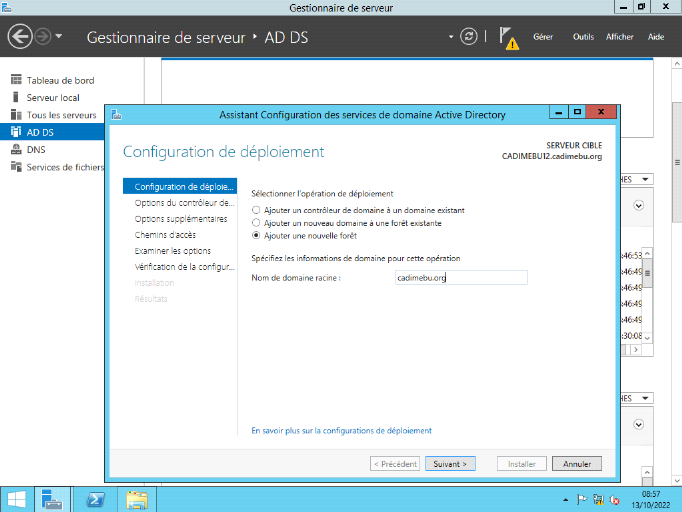Open the notifications flag with warning
682x512 pixels.
pos(508,38)
